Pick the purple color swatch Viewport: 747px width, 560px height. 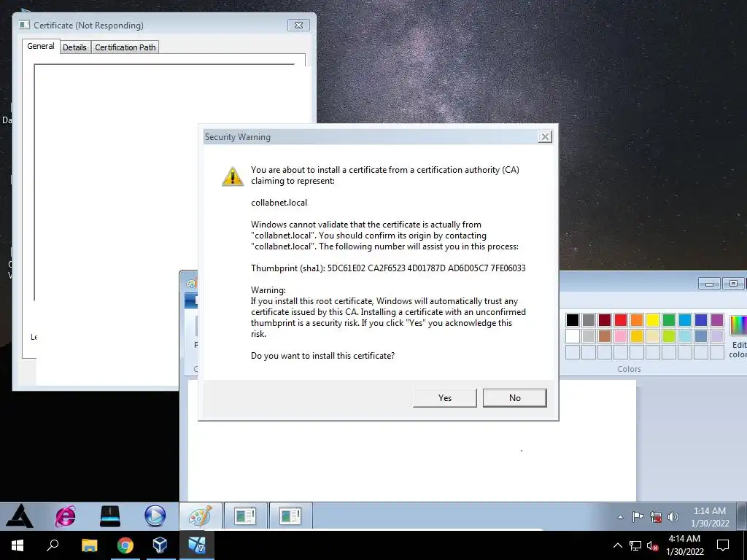717,320
